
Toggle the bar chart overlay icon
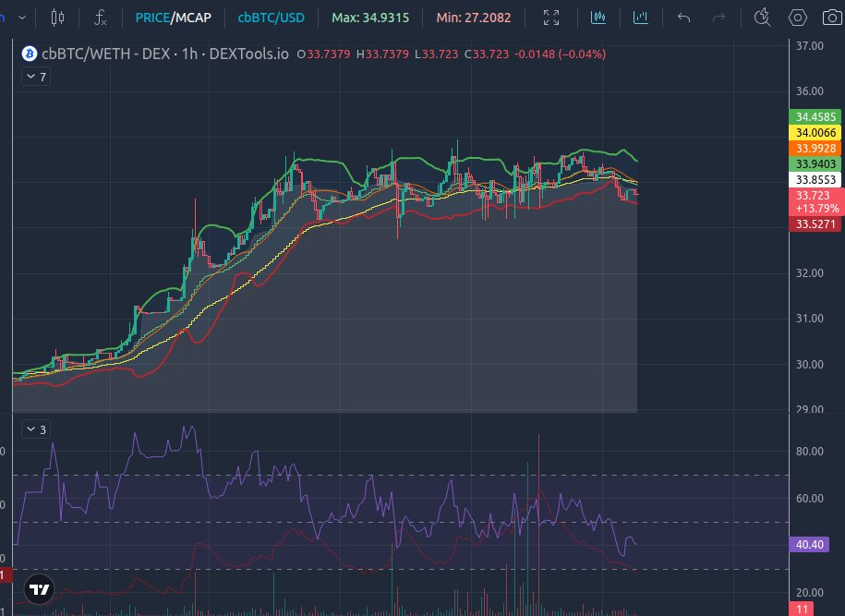[x=640, y=18]
